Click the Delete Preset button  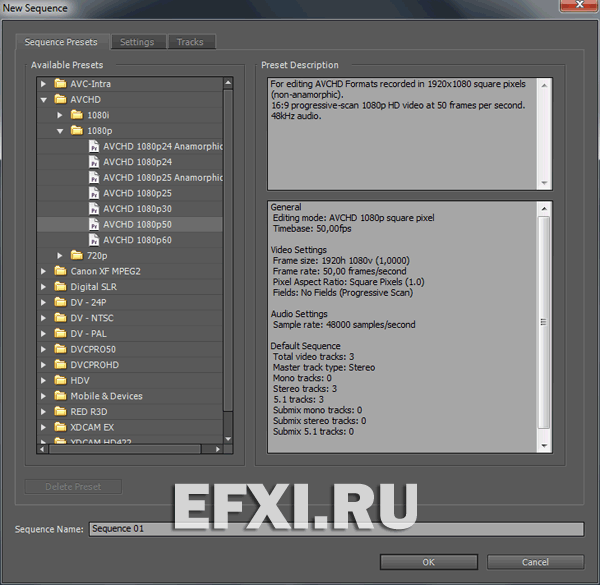point(73,486)
